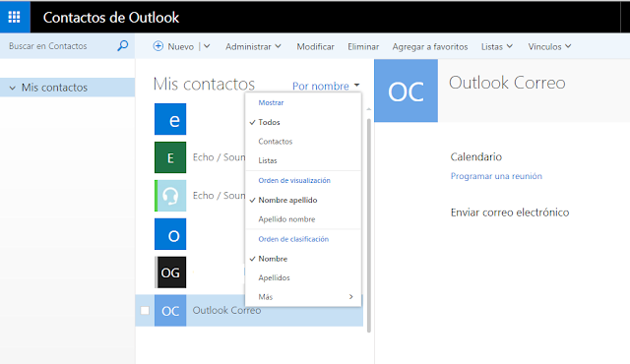Sort contacts by Apellidos
This screenshot has height=364, width=630.
(274, 277)
